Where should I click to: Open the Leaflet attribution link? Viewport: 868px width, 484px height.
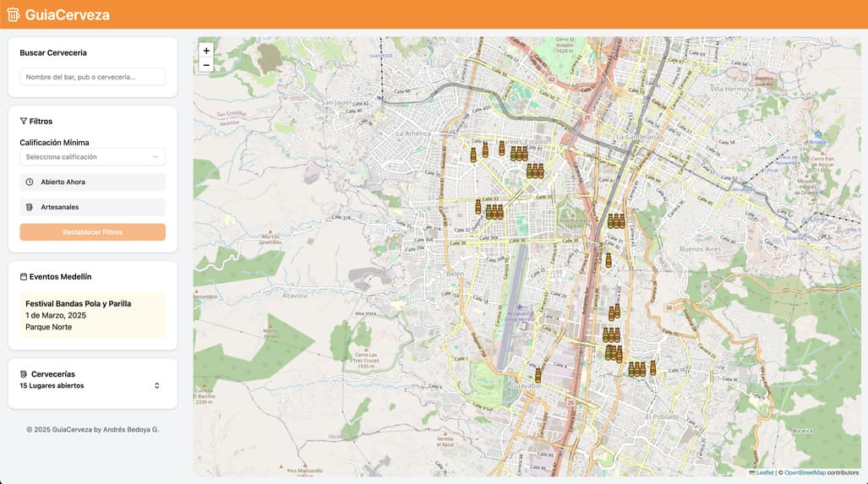pyautogui.click(x=764, y=473)
